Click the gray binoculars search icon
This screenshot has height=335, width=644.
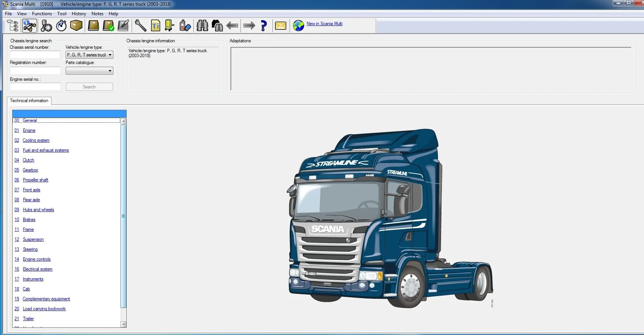click(202, 26)
